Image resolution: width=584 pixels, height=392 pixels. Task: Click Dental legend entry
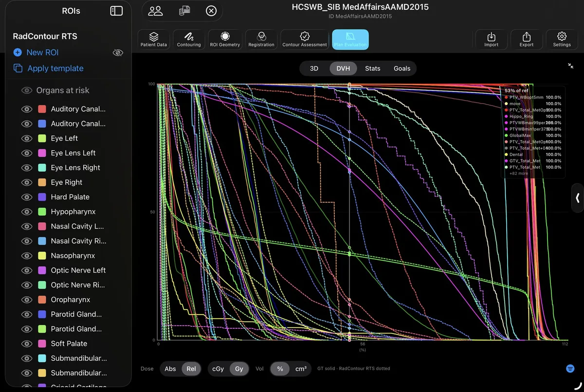pyautogui.click(x=533, y=154)
